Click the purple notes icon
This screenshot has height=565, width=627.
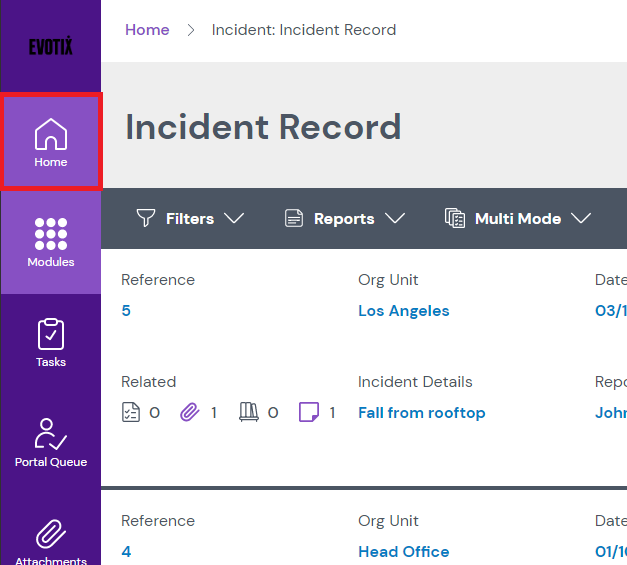pyautogui.click(x=309, y=412)
